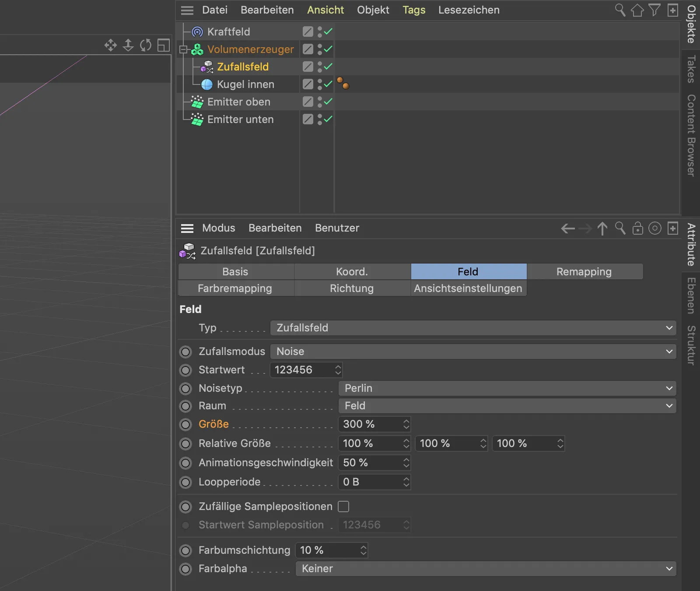Toggle the animation dot next to Zufallsmodus
Viewport: 700px width, 591px height.
point(186,352)
